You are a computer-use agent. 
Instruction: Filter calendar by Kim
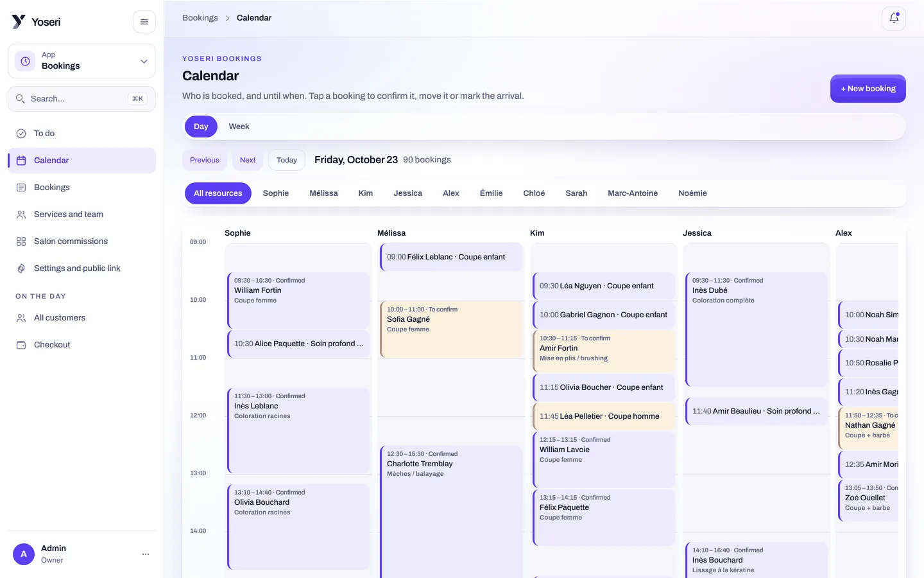pyautogui.click(x=366, y=193)
